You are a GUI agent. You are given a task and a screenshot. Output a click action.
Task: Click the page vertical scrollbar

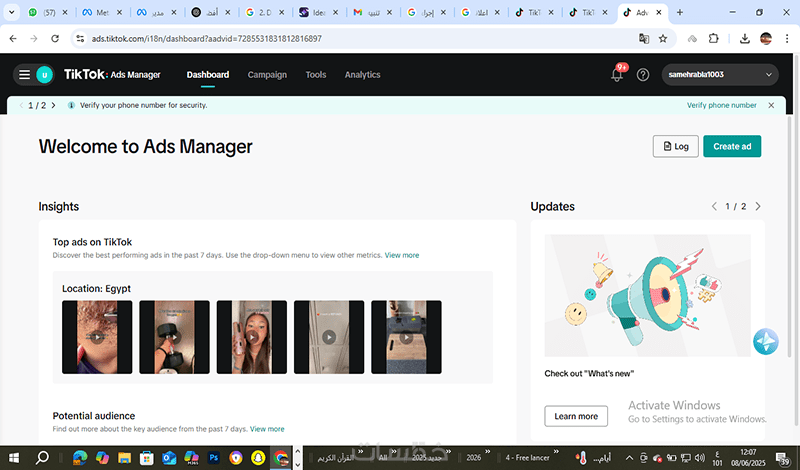coord(789,237)
